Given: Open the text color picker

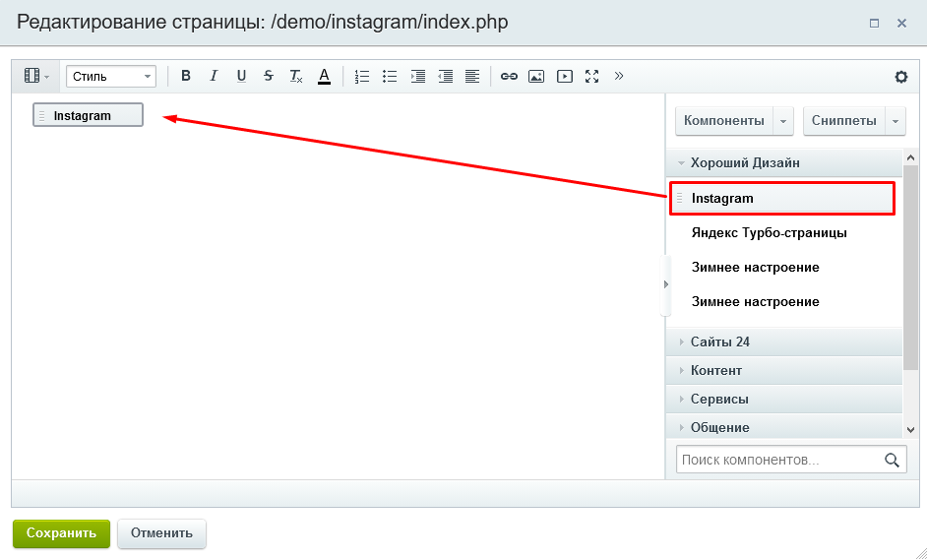Looking at the screenshot, I should click(324, 76).
